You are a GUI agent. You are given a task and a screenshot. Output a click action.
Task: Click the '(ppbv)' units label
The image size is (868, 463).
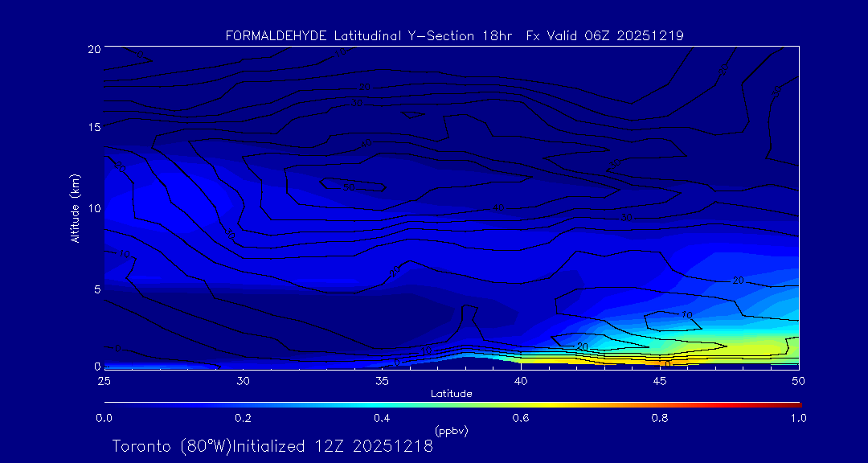[452, 431]
